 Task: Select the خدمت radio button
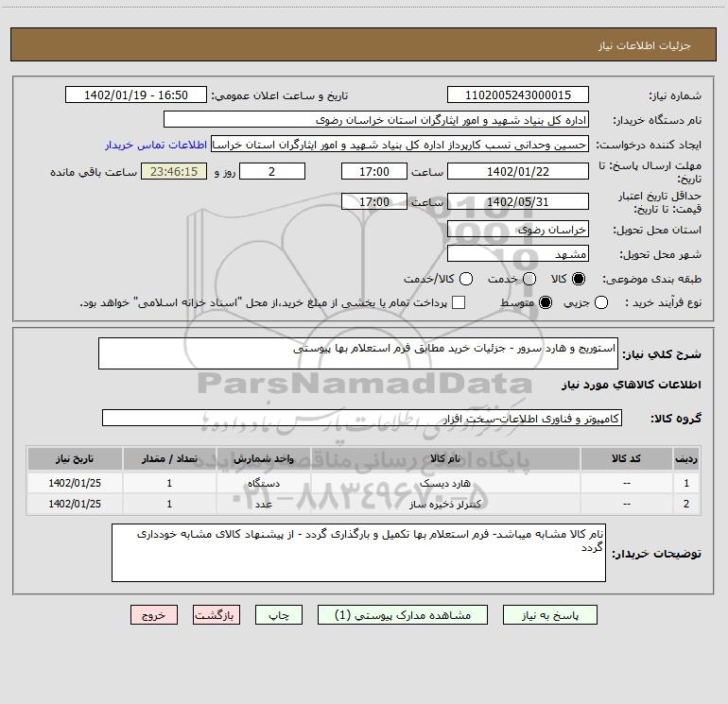tap(529, 279)
